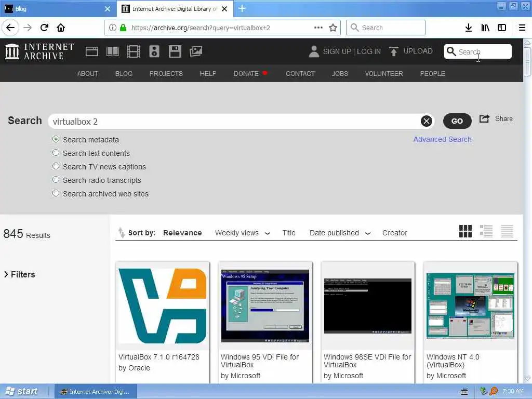Click the LOG IN link

point(369,51)
